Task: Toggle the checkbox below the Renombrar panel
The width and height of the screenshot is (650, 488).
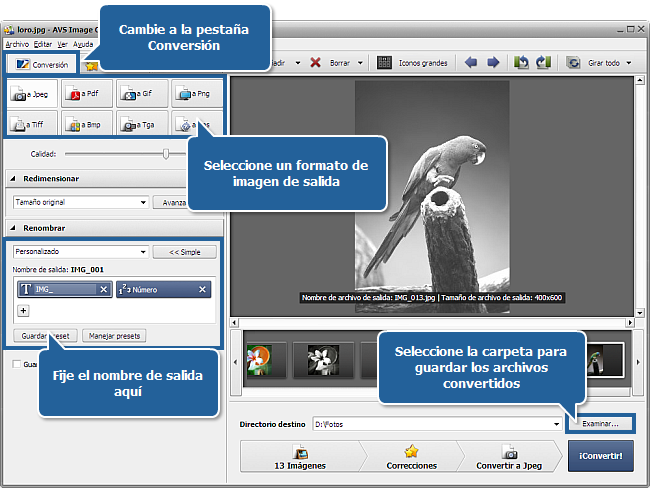Action: coord(16,364)
